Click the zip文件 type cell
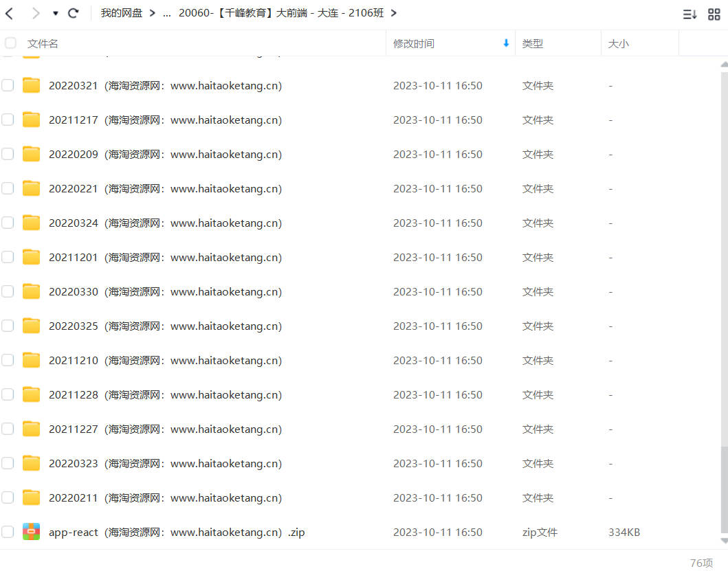 (x=540, y=533)
